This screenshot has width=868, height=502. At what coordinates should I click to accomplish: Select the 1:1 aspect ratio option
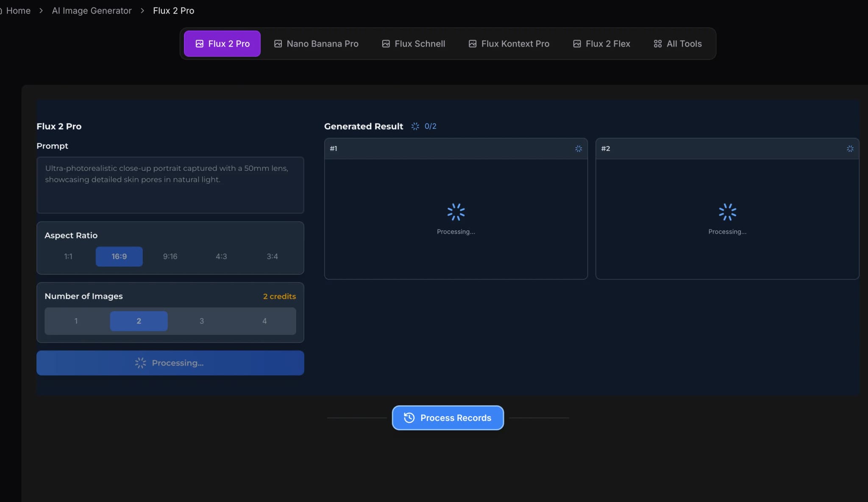click(68, 256)
